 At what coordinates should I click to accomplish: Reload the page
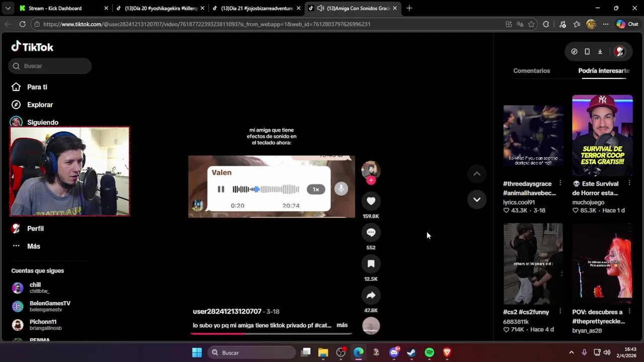coord(22,24)
